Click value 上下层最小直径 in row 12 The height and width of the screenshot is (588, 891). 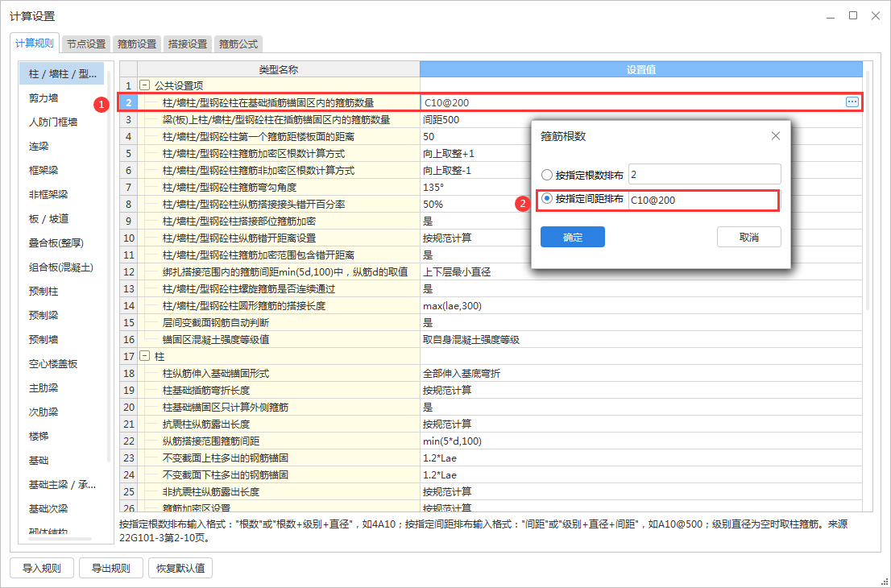coord(457,272)
